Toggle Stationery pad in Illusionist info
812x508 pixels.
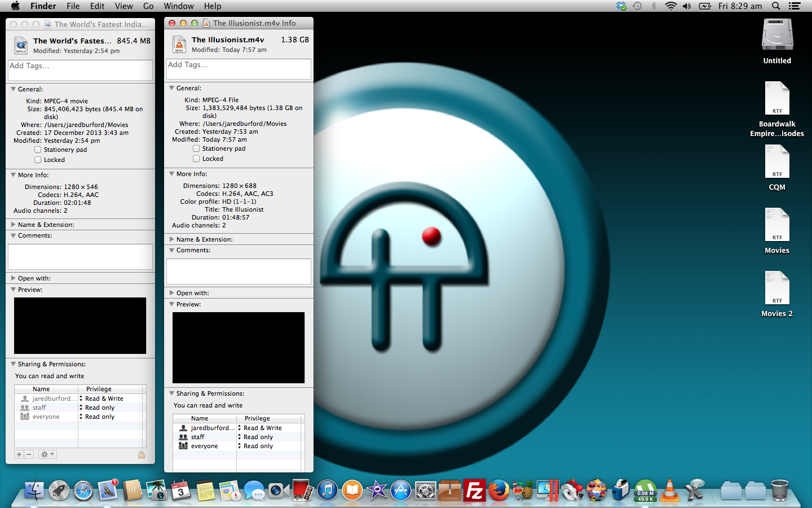pyautogui.click(x=196, y=148)
